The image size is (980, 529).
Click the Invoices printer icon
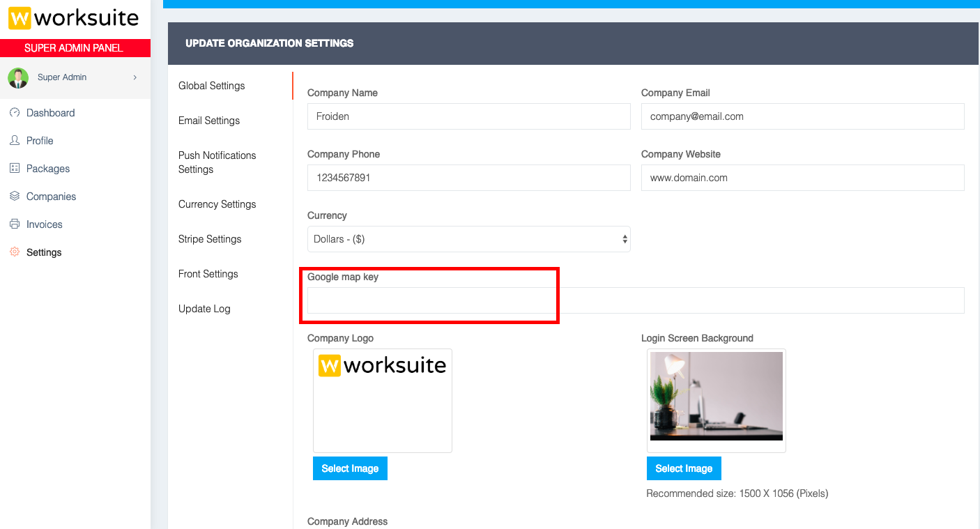pos(15,224)
